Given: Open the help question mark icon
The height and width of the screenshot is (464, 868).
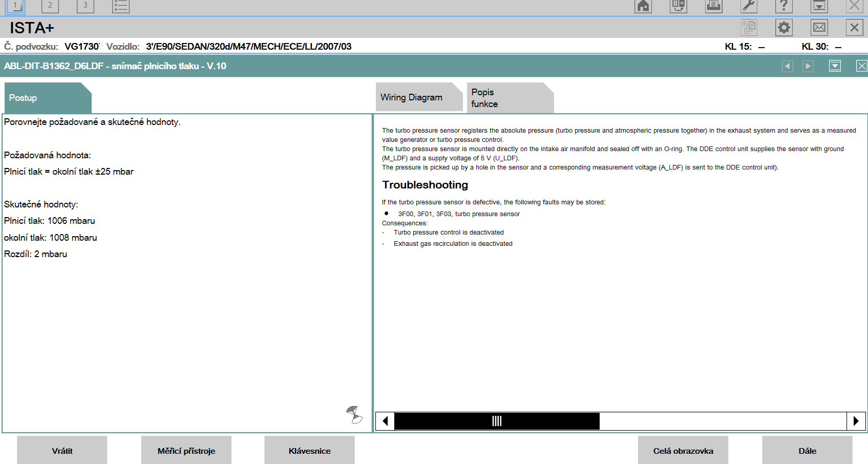Looking at the screenshot, I should tap(784, 6).
